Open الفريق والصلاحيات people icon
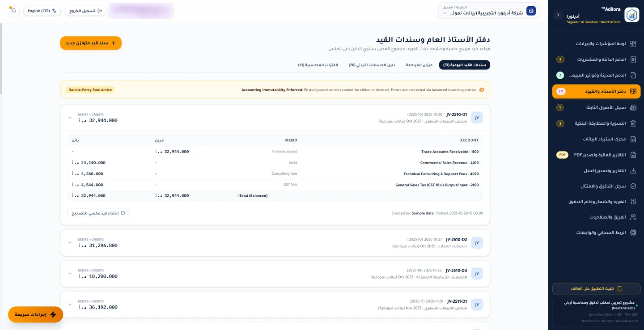 click(x=633, y=217)
